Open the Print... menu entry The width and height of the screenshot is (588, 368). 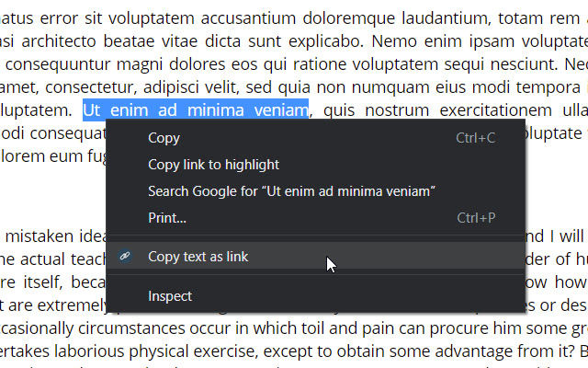pyautogui.click(x=167, y=218)
